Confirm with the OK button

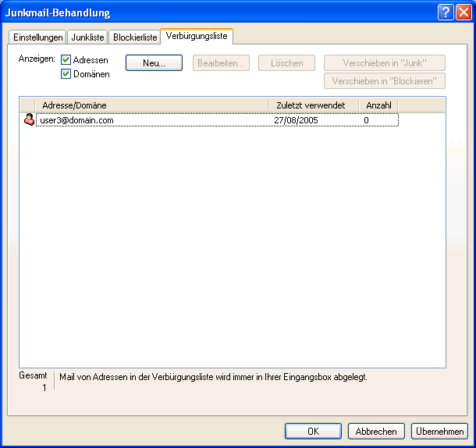click(x=313, y=432)
